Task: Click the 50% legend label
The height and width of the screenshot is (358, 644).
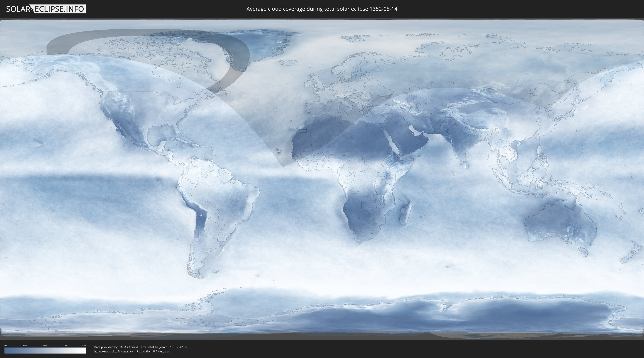Action: pyautogui.click(x=45, y=345)
